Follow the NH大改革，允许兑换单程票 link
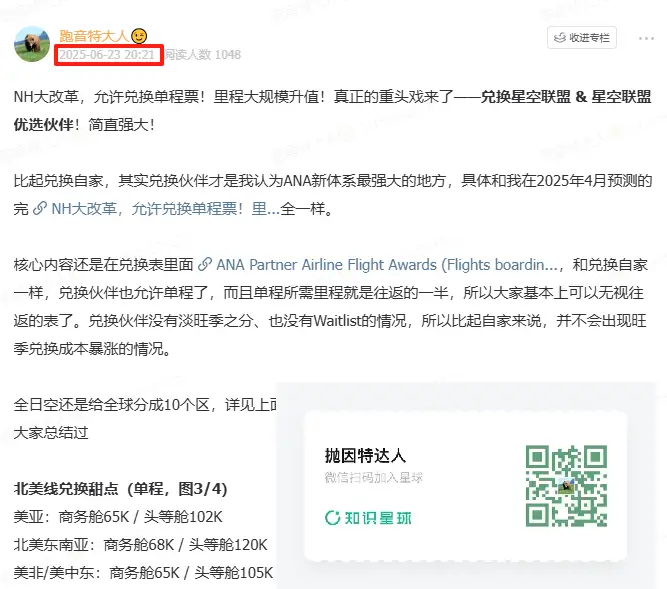667x589 pixels. pos(165,209)
